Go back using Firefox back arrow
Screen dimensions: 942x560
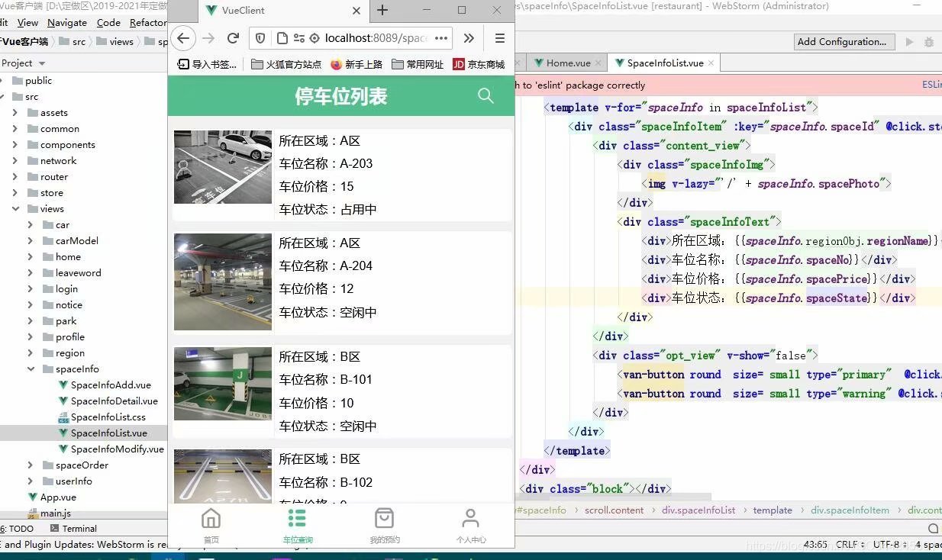(182, 38)
